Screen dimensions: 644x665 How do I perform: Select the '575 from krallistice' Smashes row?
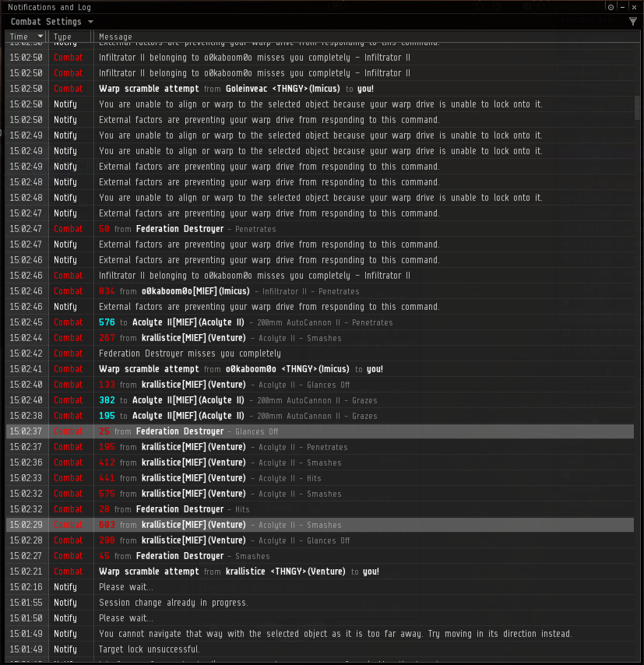pos(320,494)
